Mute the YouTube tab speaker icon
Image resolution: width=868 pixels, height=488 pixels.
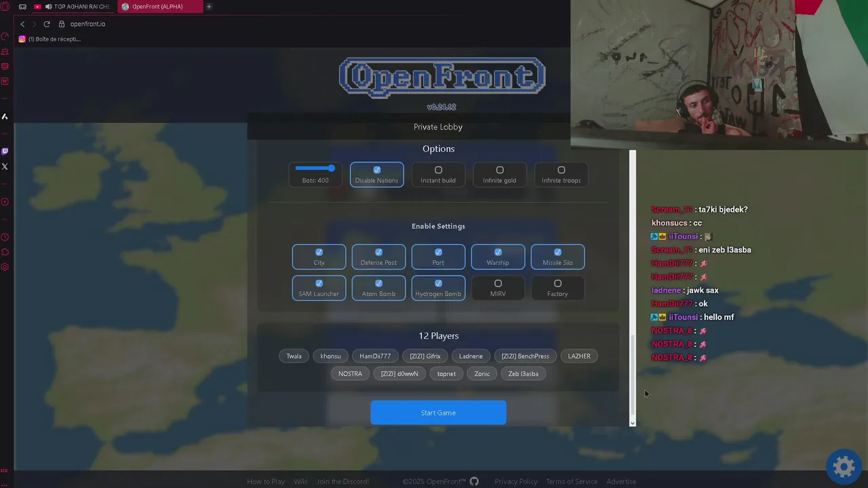[48, 7]
